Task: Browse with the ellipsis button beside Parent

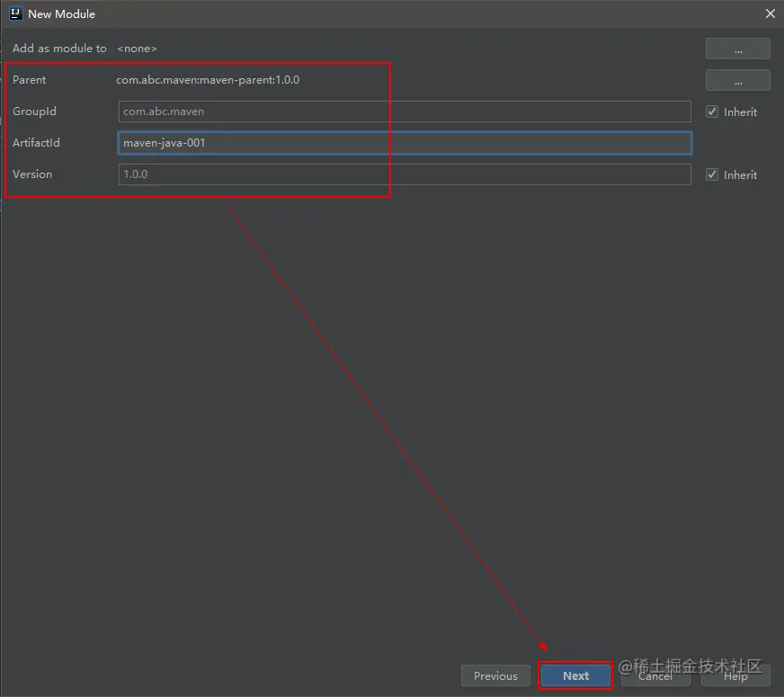Action: tap(737, 80)
